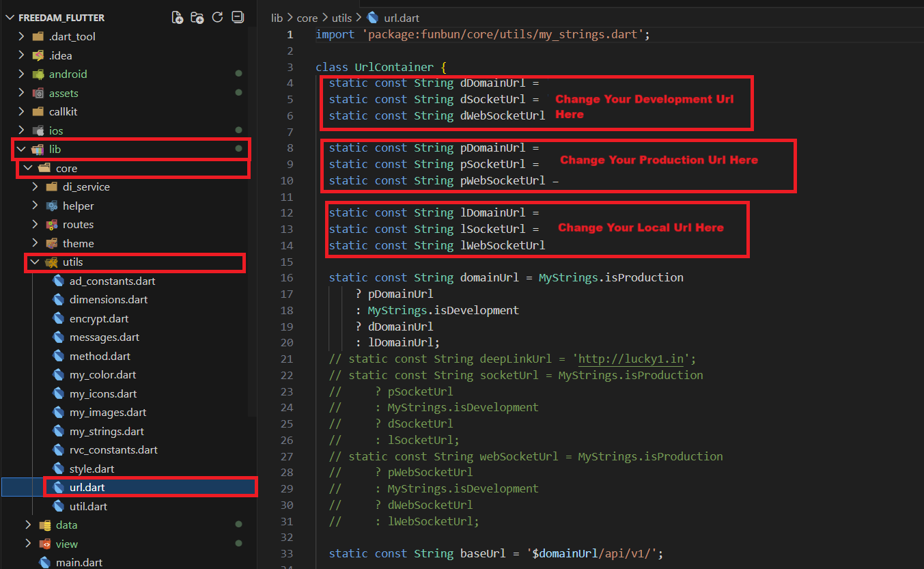Image resolution: width=924 pixels, height=569 pixels.
Task: Collapse the FREEDAM_FLUTTER project root
Action: 10,18
